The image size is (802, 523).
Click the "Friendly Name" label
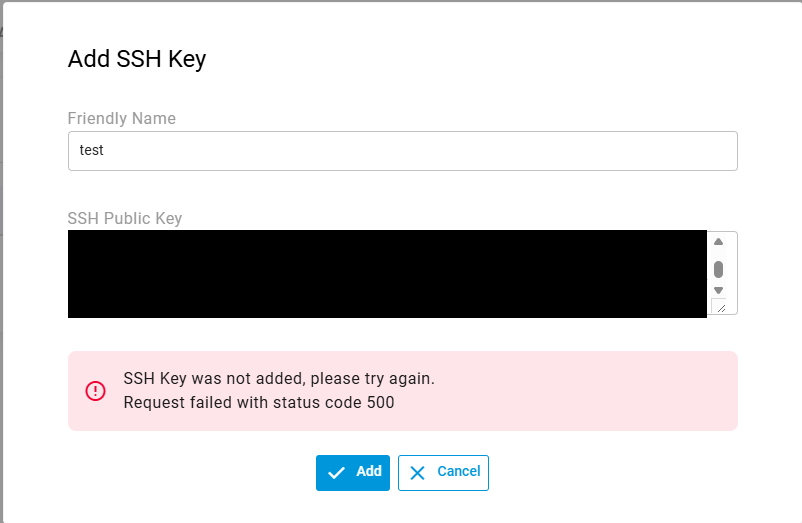point(121,118)
